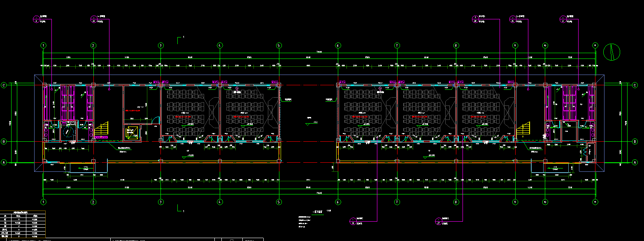Viewport: 644px width, 241px height.
Task: Click grid bubble 5 in top row
Action: point(279,45)
